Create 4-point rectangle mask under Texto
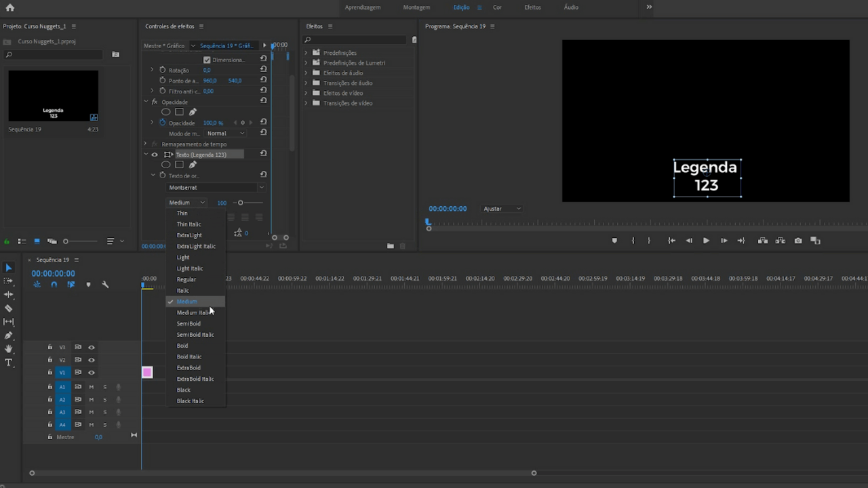868x488 pixels. 179,165
